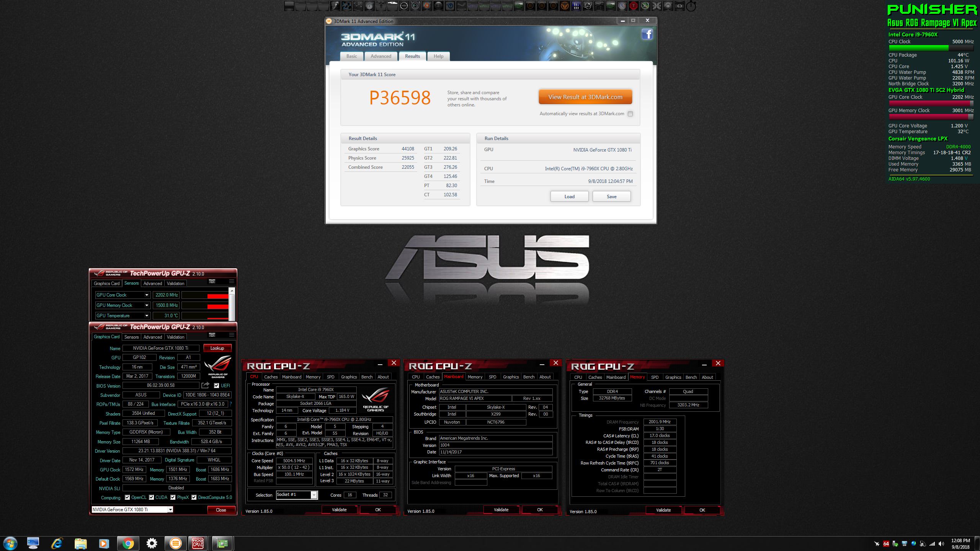Open Advanced tab in GPU-Z Sensors window
Screen dimensions: 980x551
click(x=153, y=284)
